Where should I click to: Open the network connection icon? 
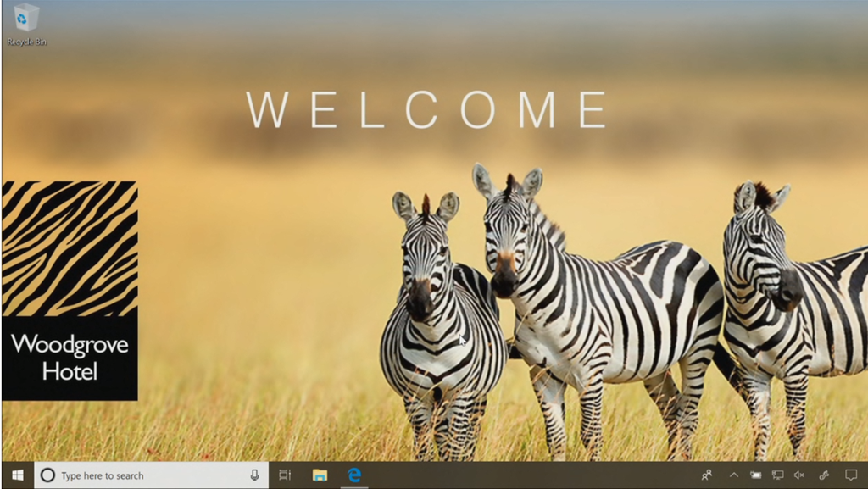pyautogui.click(x=778, y=475)
